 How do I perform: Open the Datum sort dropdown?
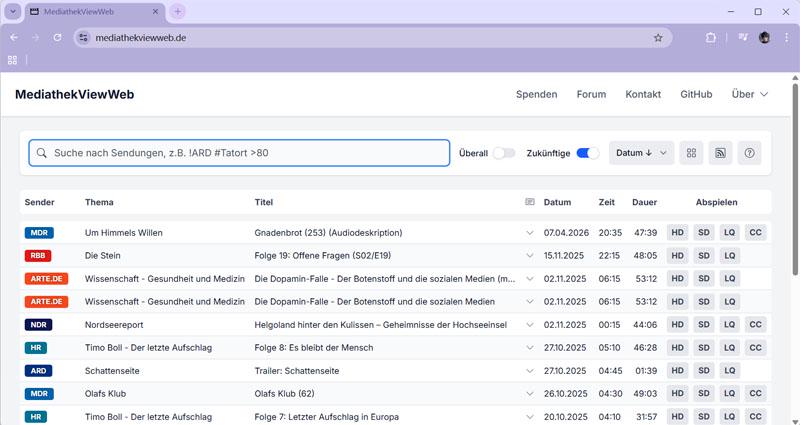click(x=641, y=153)
